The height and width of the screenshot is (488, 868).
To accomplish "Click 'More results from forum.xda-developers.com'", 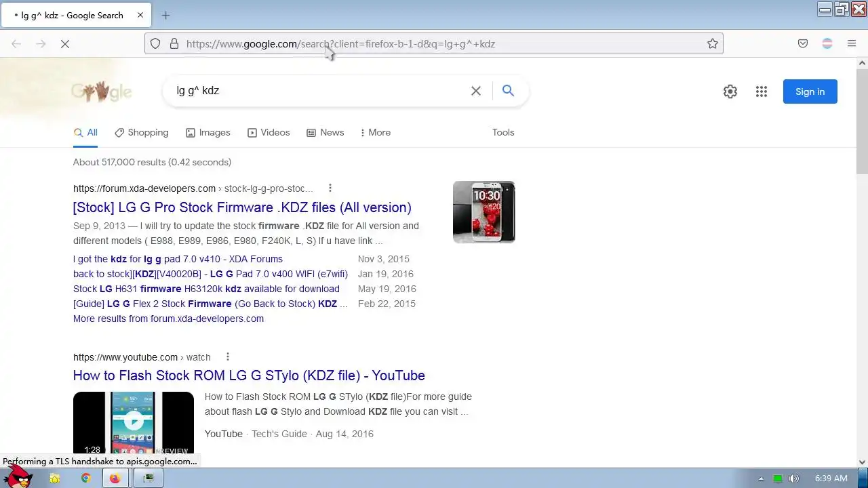I will point(168,319).
